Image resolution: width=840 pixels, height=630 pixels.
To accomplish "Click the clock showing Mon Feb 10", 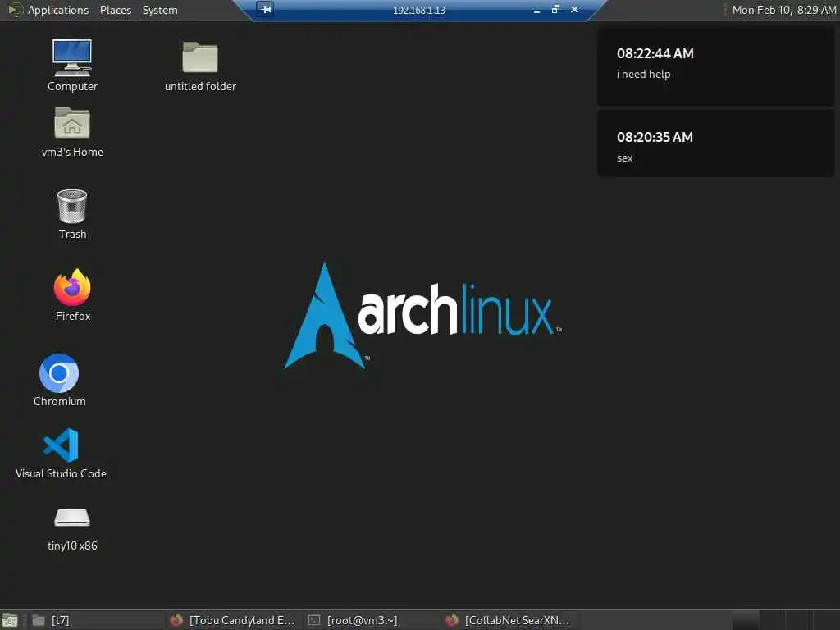I will (783, 10).
